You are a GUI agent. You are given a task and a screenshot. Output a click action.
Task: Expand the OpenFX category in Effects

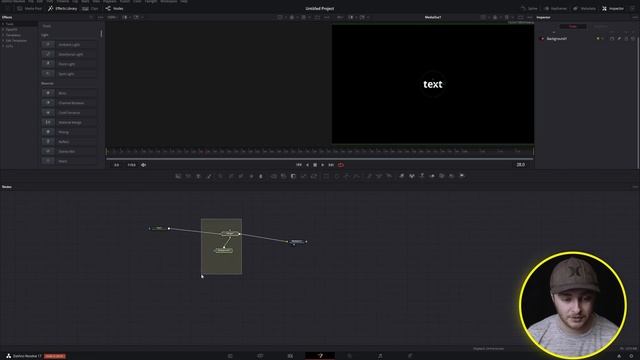point(3,29)
